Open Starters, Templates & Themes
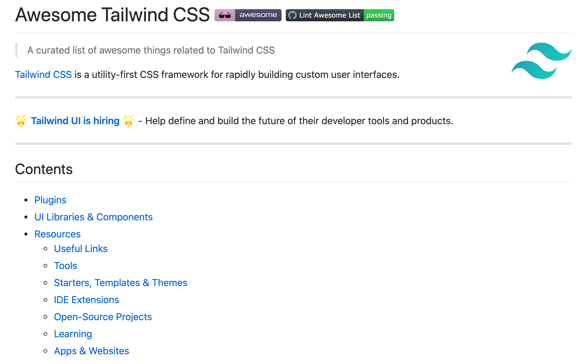Screen dimensions: 588x364 click(120, 283)
